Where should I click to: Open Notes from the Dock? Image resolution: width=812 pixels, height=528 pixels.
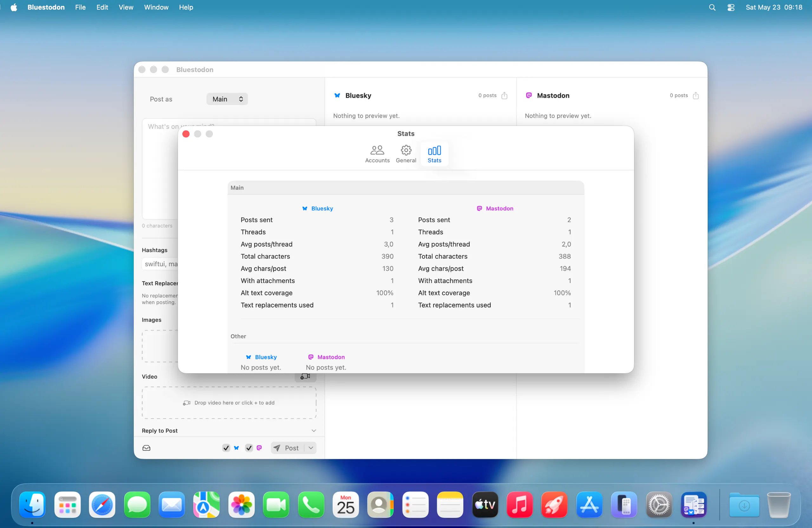[450, 505]
